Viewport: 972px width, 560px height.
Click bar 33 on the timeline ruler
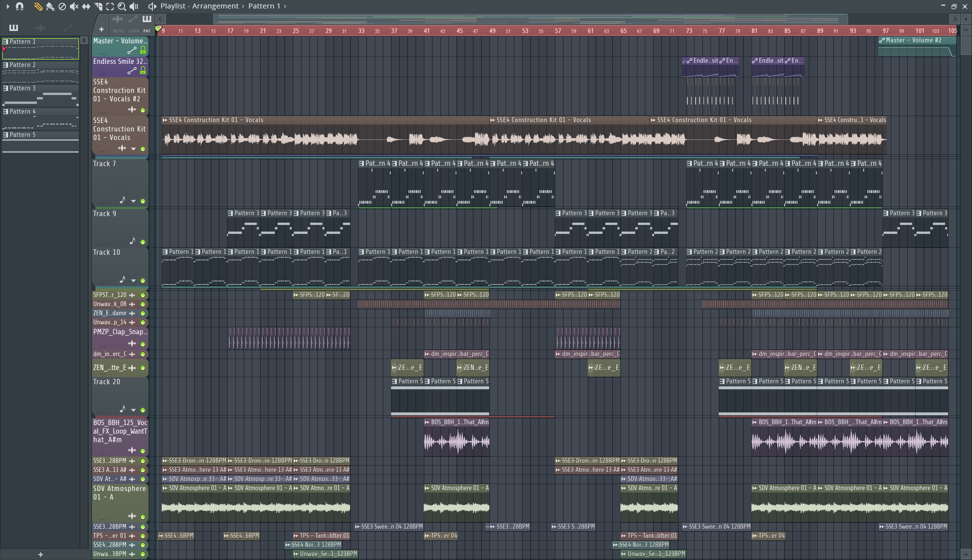[x=361, y=31]
